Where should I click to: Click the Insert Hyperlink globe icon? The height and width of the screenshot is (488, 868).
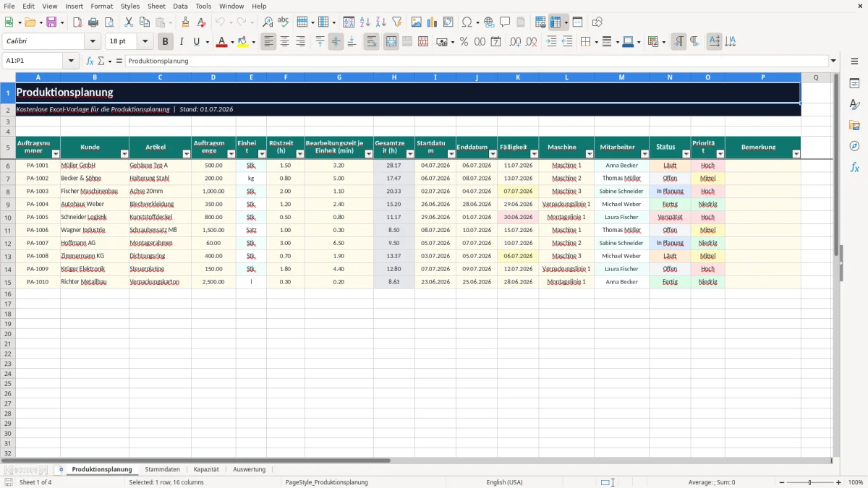[x=489, y=22]
